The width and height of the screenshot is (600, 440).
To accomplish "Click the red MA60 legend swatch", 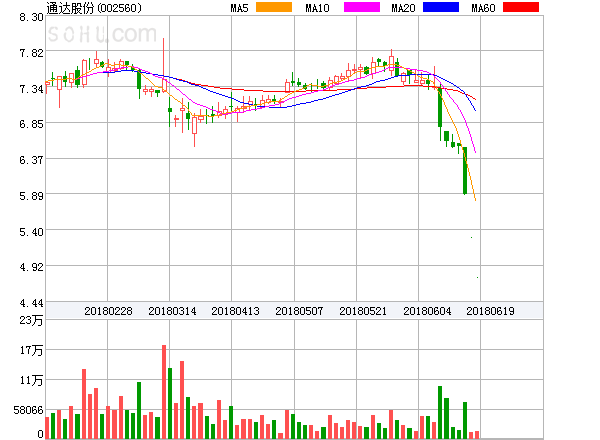I will pos(521,7).
